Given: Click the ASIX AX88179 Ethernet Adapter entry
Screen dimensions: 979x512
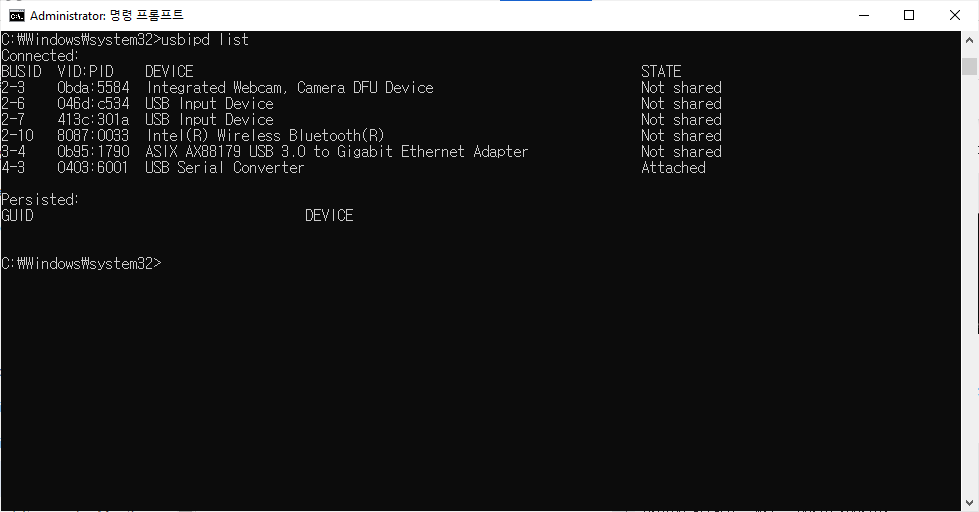Looking at the screenshot, I should tap(336, 152).
